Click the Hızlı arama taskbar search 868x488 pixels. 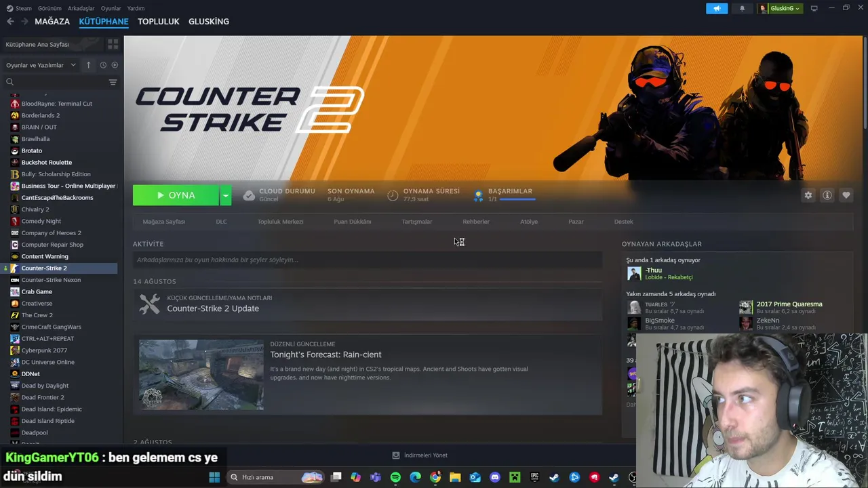(x=275, y=477)
